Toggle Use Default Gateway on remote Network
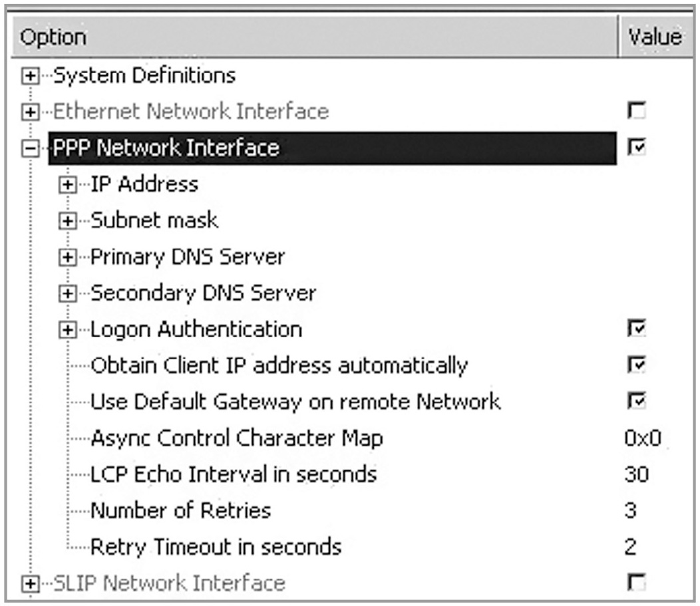The image size is (700, 606). pyautogui.click(x=637, y=401)
